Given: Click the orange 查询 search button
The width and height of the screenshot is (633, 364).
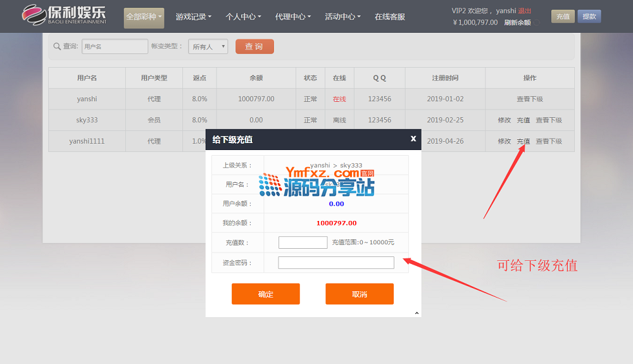Looking at the screenshot, I should [x=254, y=47].
